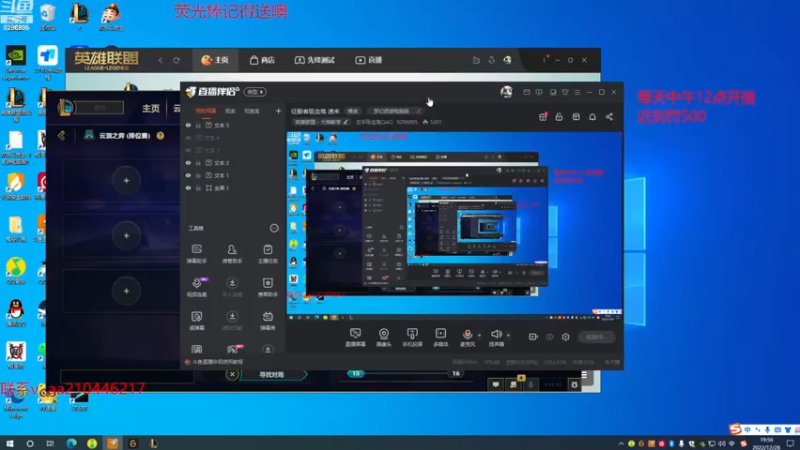Go back with the chevron beside 云顶之弈
The width and height of the screenshot is (800, 450).
[62, 136]
